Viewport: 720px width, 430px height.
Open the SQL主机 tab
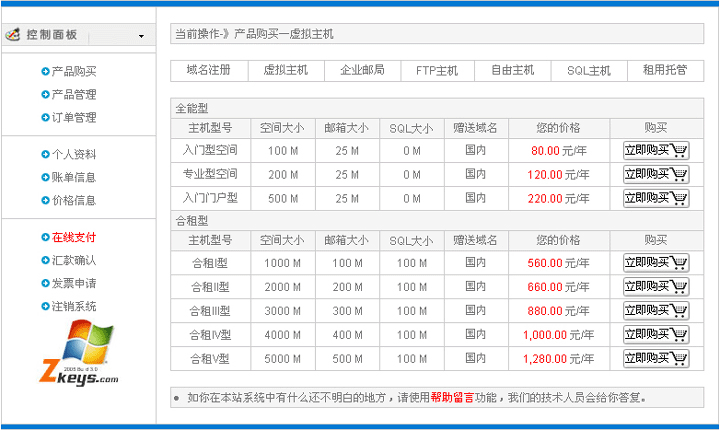pyautogui.click(x=588, y=70)
